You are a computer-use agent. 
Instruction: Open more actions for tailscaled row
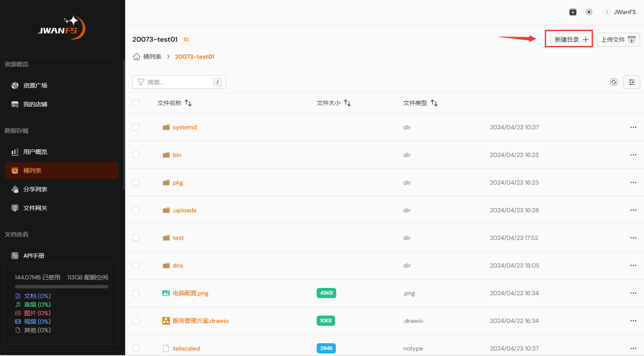click(x=633, y=348)
